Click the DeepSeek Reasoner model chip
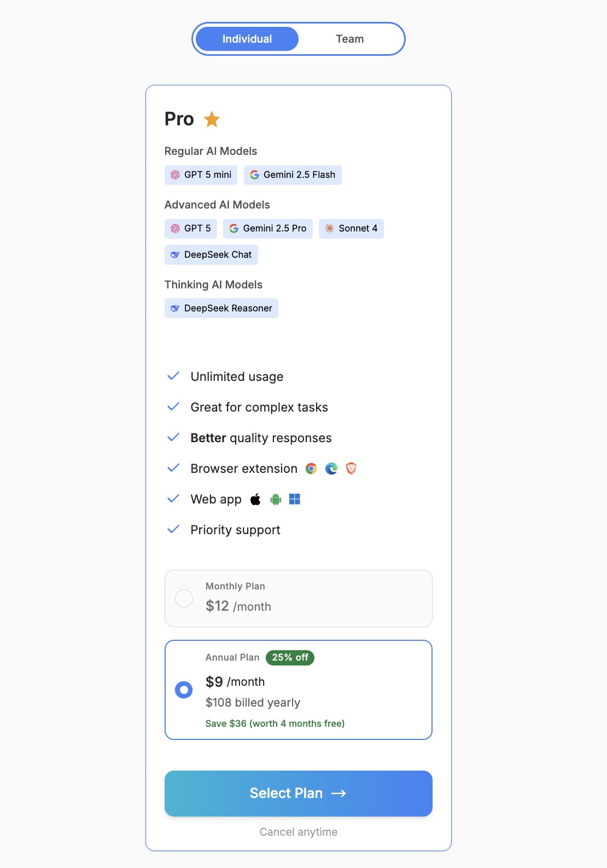This screenshot has width=607, height=868. click(x=221, y=309)
